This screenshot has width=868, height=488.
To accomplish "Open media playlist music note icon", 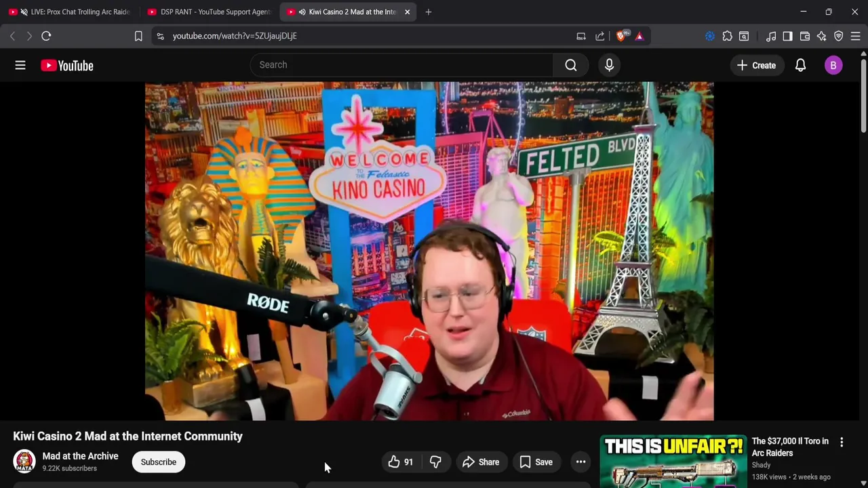I will (x=771, y=36).
